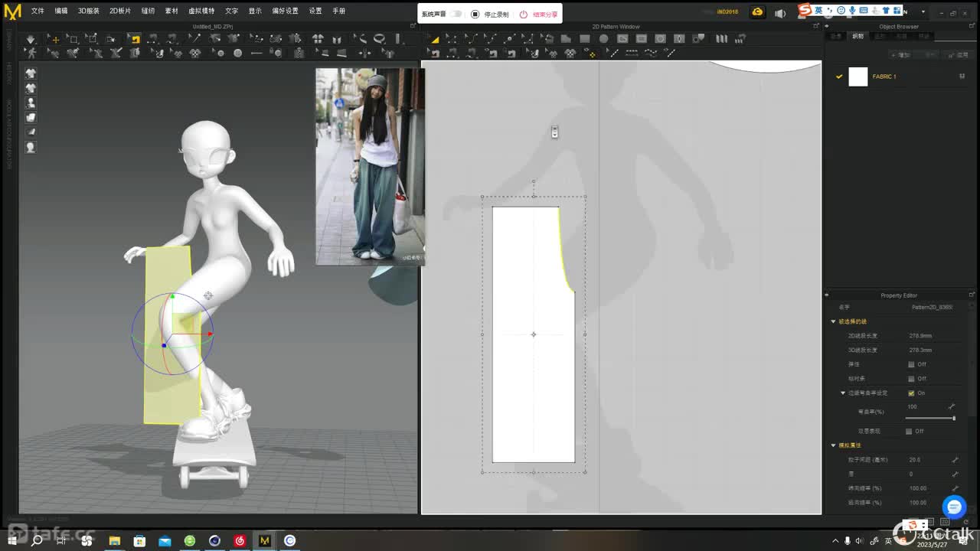Click the FABRIC 1 white color swatch
980x551 pixels.
coord(858,77)
